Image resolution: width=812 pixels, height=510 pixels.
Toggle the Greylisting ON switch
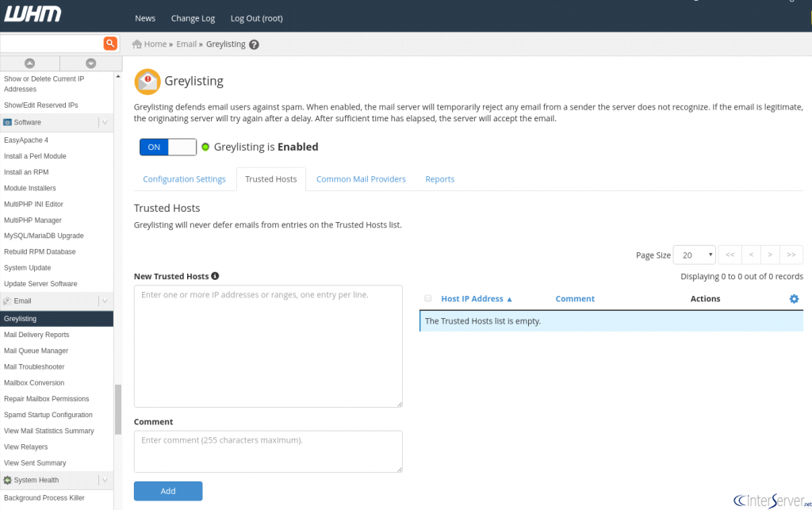(168, 147)
